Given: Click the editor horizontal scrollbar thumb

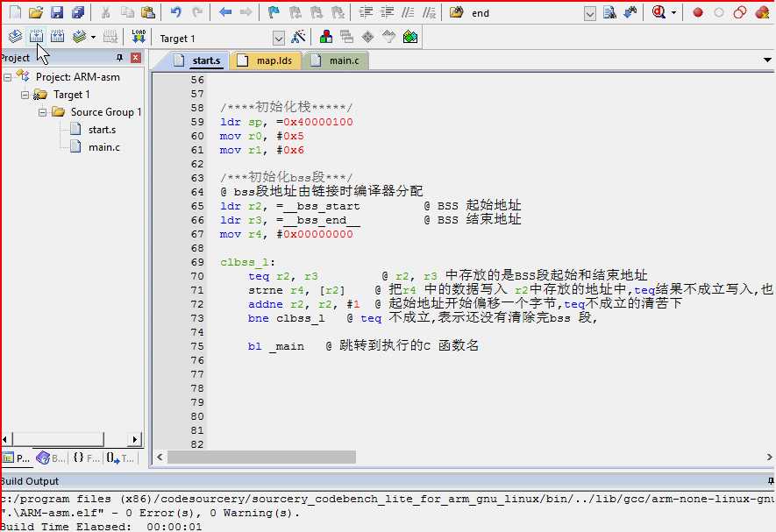Looking at the screenshot, I should [x=261, y=457].
